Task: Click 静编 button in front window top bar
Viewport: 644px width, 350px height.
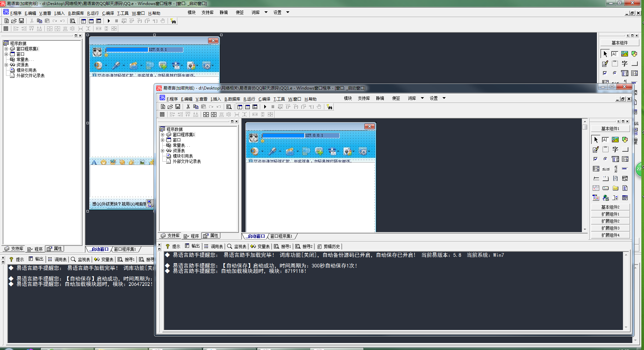Action: pos(380,98)
